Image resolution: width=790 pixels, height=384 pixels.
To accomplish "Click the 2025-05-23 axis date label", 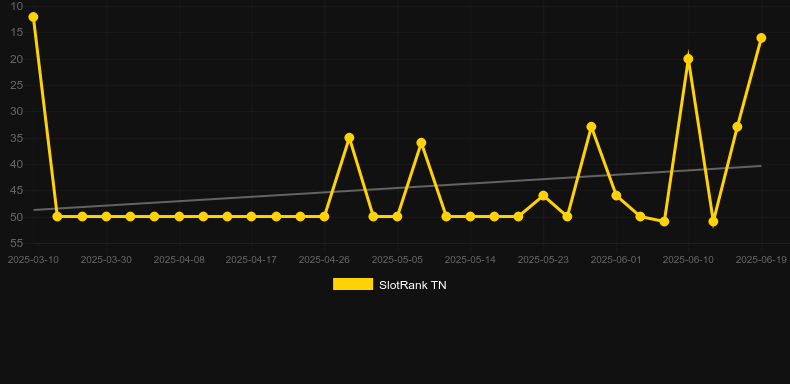I will [x=543, y=260].
